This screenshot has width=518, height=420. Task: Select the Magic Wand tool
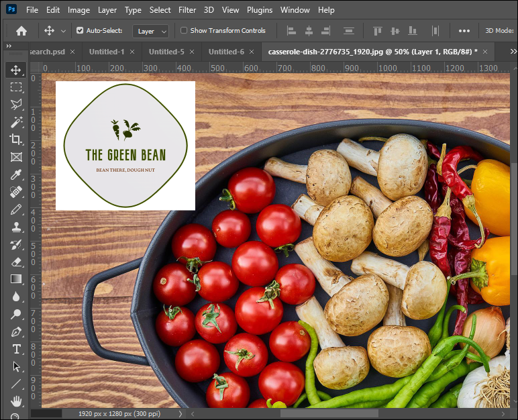15,122
